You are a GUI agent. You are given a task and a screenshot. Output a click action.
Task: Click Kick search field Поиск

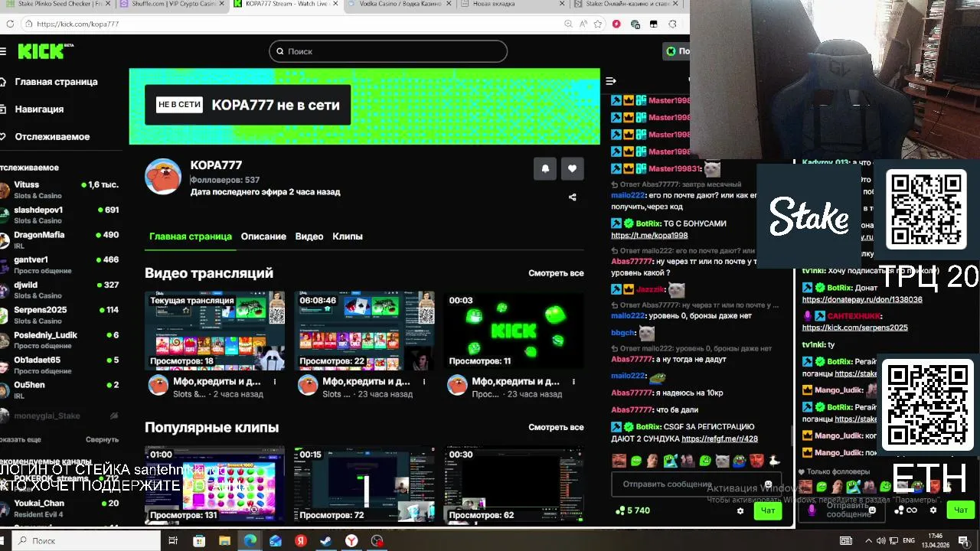[x=388, y=51]
